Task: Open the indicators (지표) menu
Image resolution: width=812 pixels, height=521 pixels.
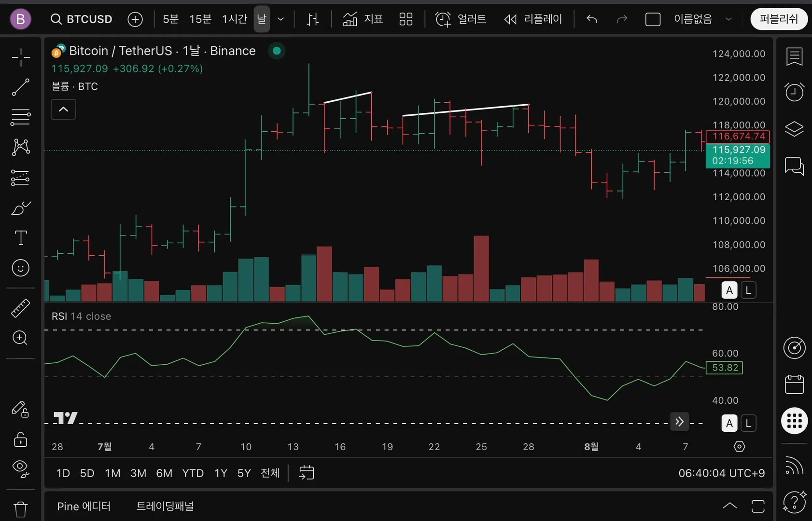Action: [363, 19]
